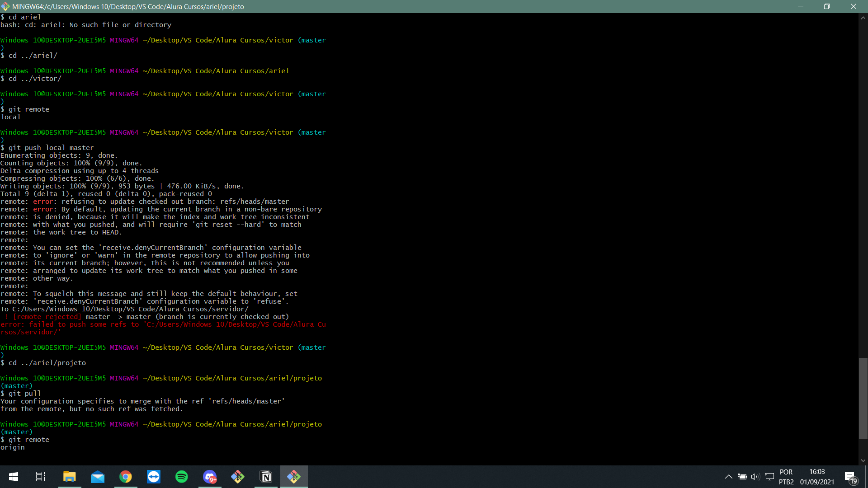Open Spotify from the taskbar
This screenshot has height=488, width=868.
(x=182, y=477)
